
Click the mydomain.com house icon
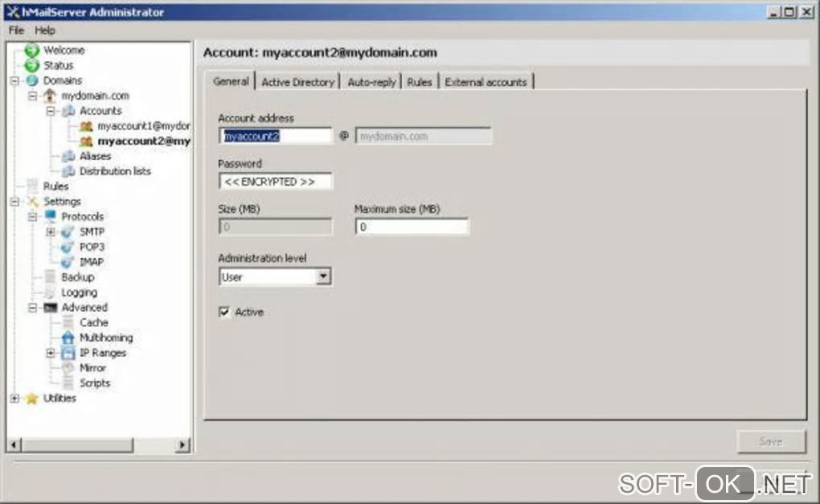pyautogui.click(x=50, y=96)
